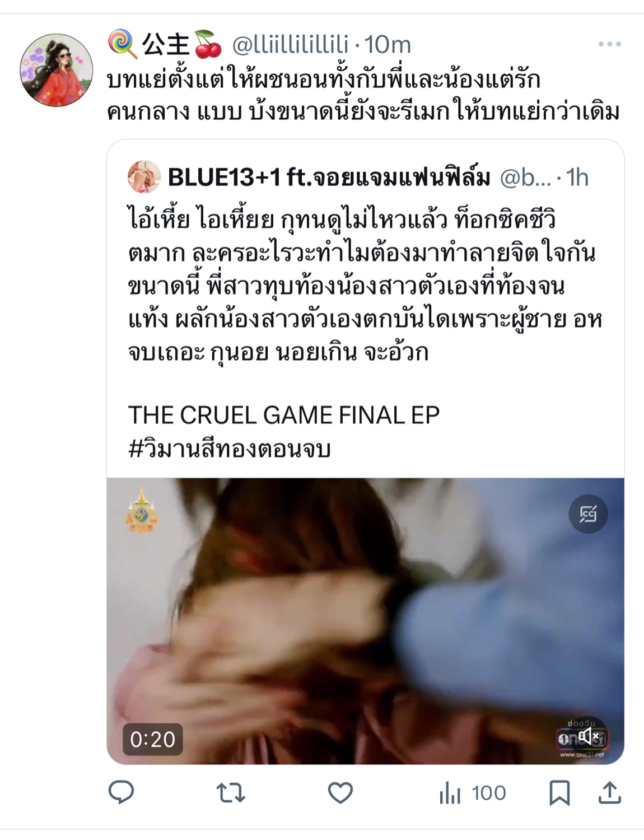Click the 0:20 video duration badge

point(153,739)
